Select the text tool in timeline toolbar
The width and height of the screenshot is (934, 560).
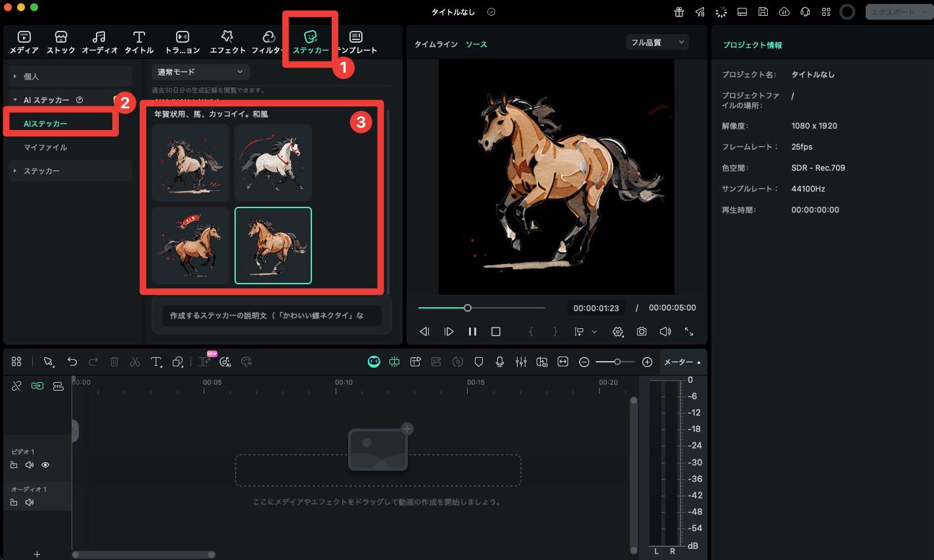[156, 362]
